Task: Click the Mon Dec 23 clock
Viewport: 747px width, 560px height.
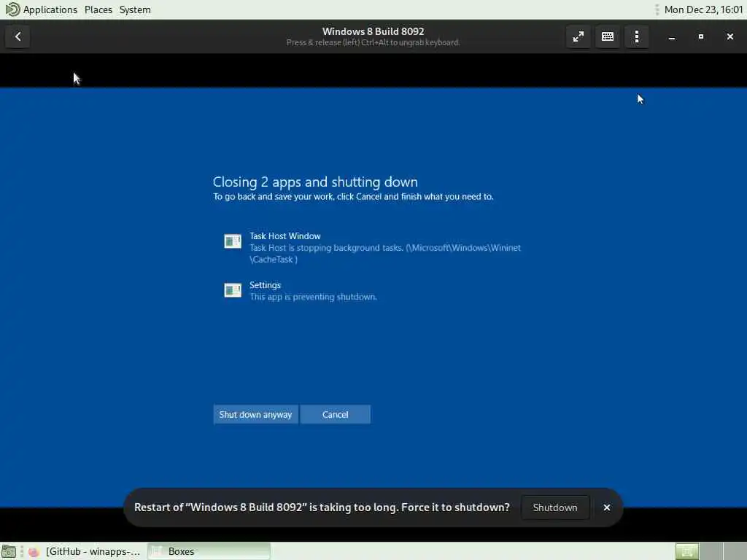Action: pyautogui.click(x=703, y=9)
